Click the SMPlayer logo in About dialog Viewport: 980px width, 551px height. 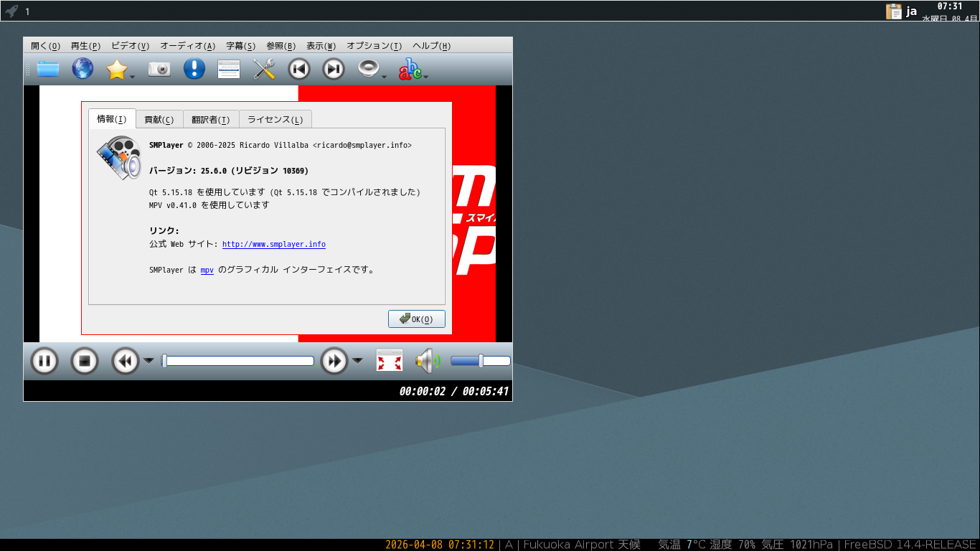click(119, 157)
